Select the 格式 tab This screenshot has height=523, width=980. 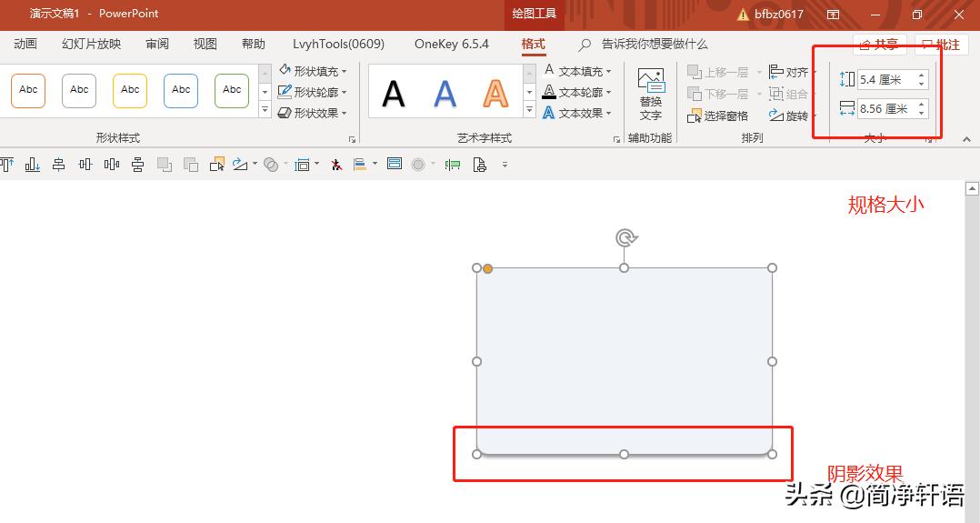533,44
